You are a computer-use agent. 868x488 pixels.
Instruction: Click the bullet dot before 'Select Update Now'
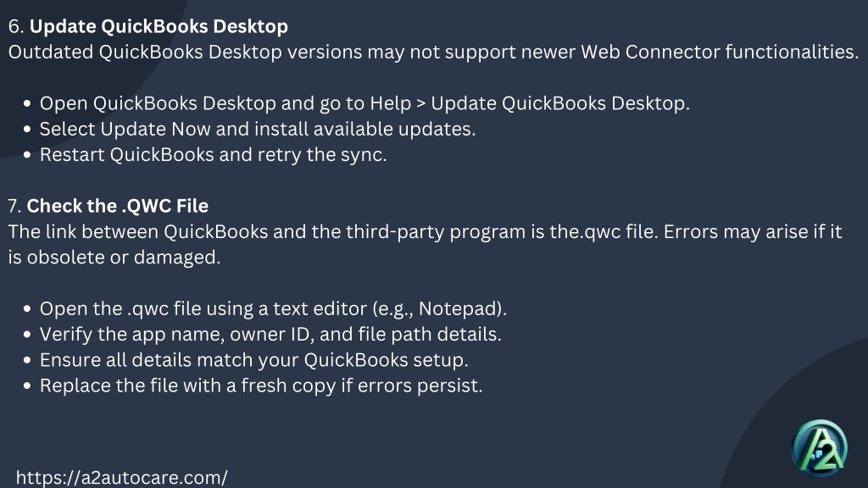pyautogui.click(x=27, y=129)
